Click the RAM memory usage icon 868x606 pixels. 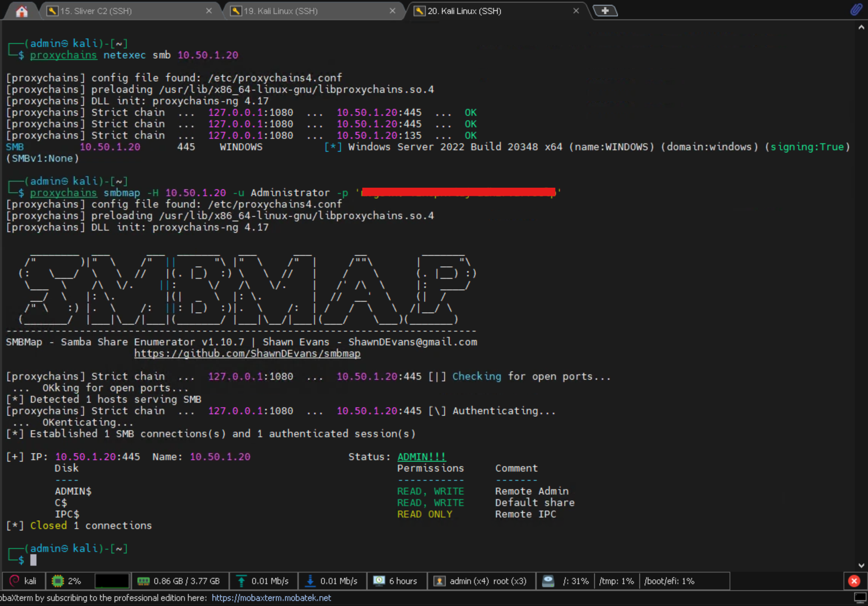click(x=143, y=580)
